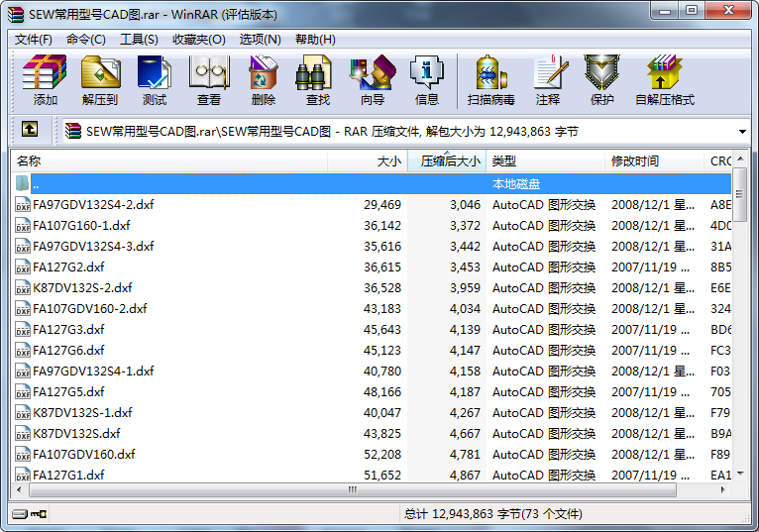Open the 文件(F) menu

tap(34, 40)
